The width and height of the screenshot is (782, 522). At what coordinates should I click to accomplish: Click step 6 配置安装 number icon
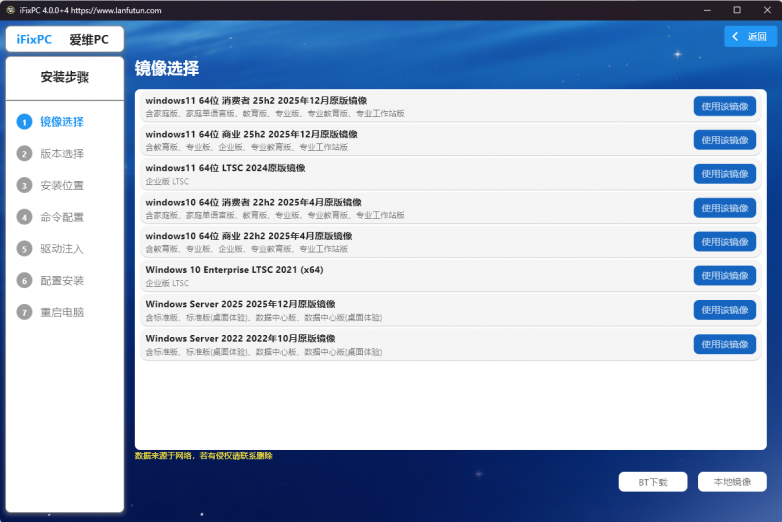(25, 281)
